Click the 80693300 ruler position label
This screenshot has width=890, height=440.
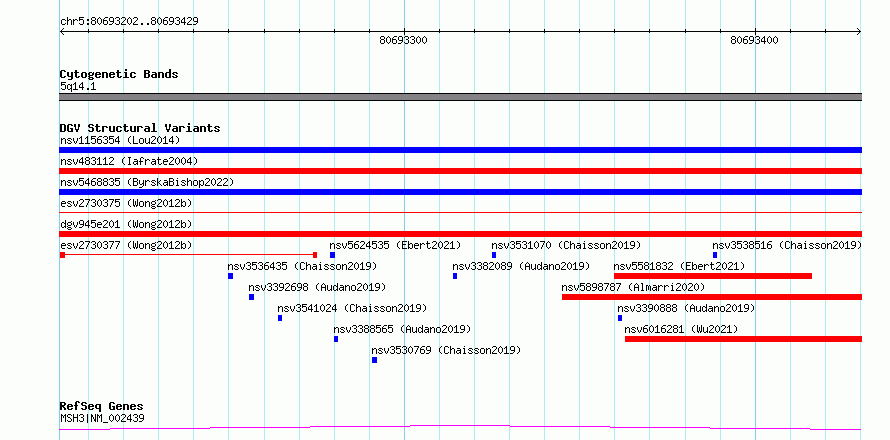click(x=404, y=40)
